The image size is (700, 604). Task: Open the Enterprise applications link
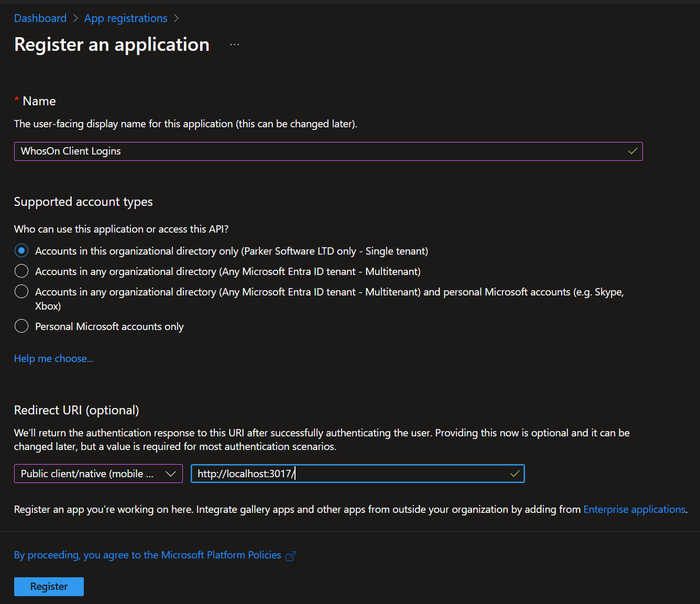[x=634, y=510]
